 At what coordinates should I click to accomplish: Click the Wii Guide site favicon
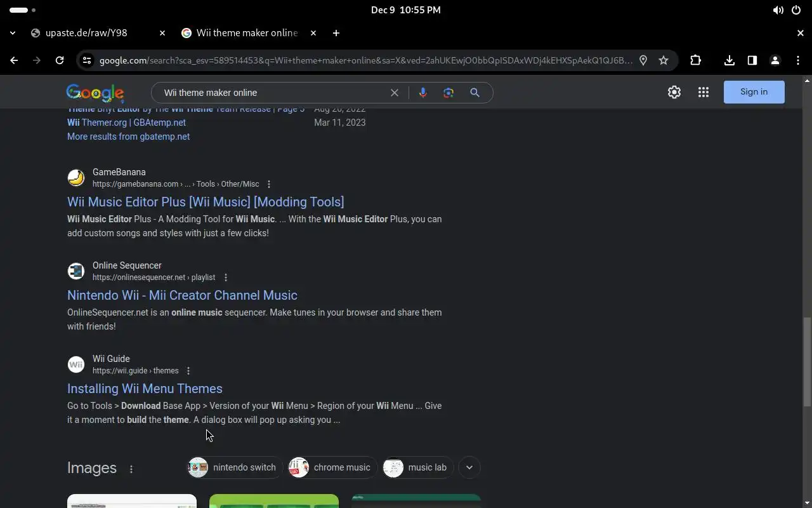[x=76, y=364]
